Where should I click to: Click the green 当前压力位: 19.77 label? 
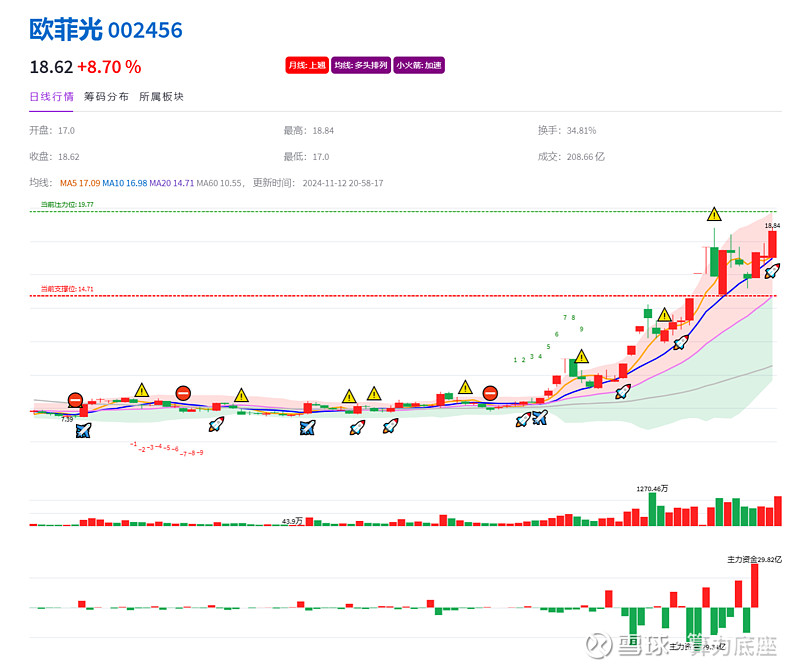pos(67,205)
